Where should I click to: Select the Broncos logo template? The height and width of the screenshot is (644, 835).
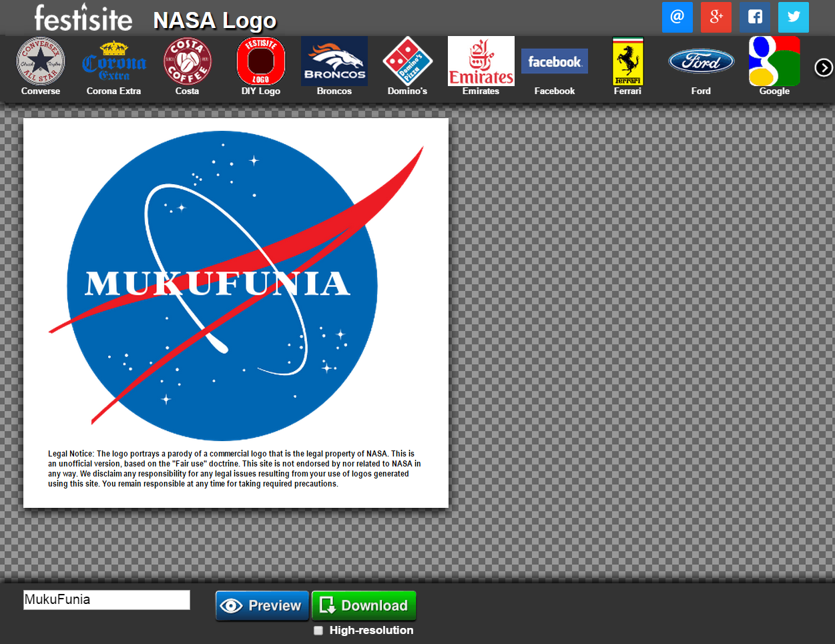click(x=334, y=61)
